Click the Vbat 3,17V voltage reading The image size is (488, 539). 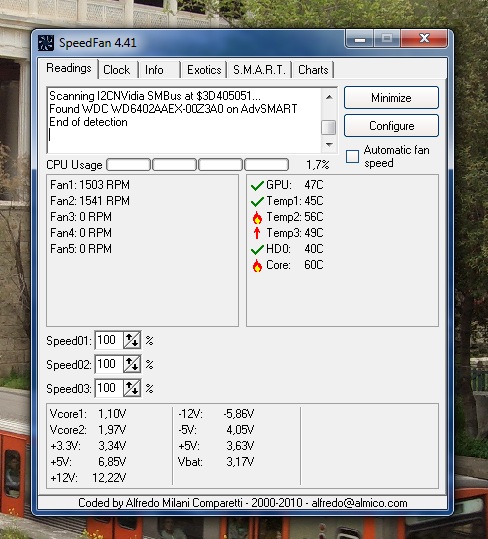tap(216, 462)
